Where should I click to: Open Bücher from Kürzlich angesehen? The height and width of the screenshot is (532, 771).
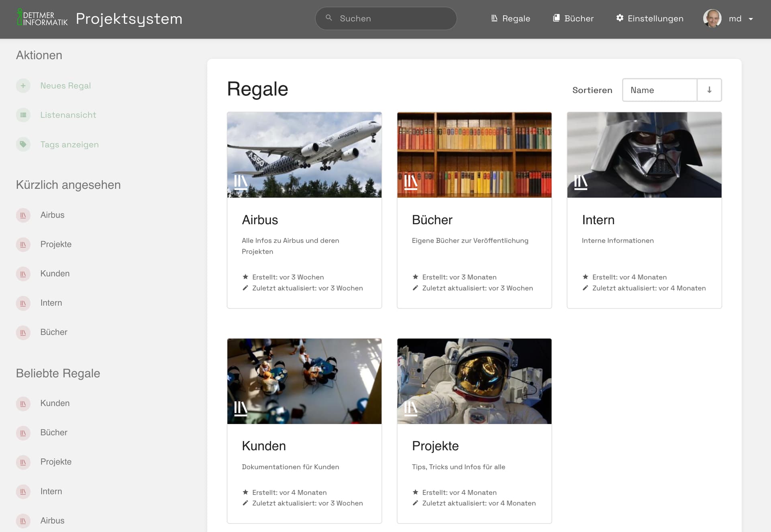click(54, 332)
